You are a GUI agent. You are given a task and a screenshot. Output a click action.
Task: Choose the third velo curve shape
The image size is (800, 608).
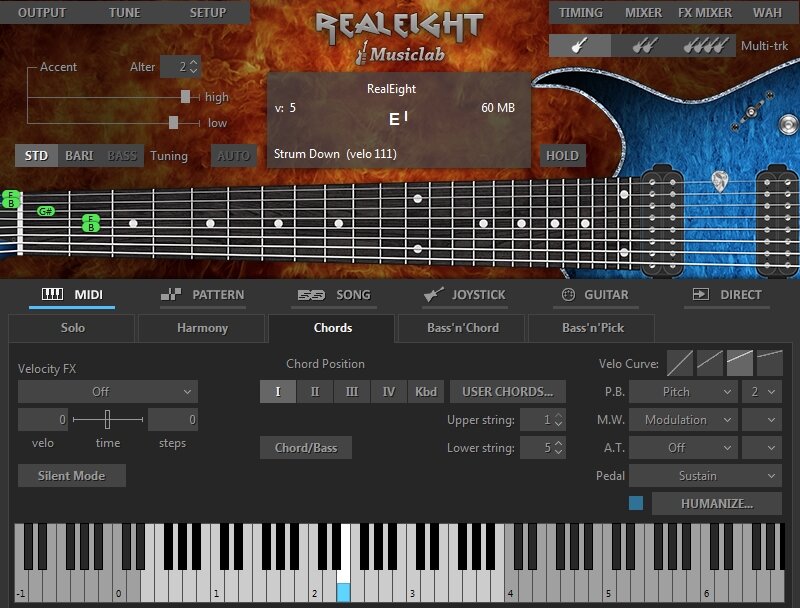740,363
